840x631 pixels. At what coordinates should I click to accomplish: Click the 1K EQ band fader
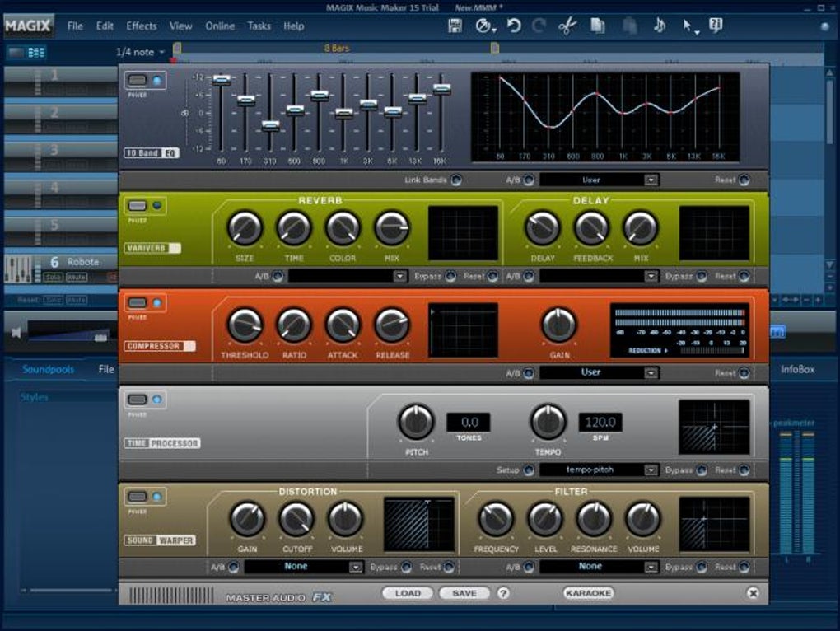point(343,114)
